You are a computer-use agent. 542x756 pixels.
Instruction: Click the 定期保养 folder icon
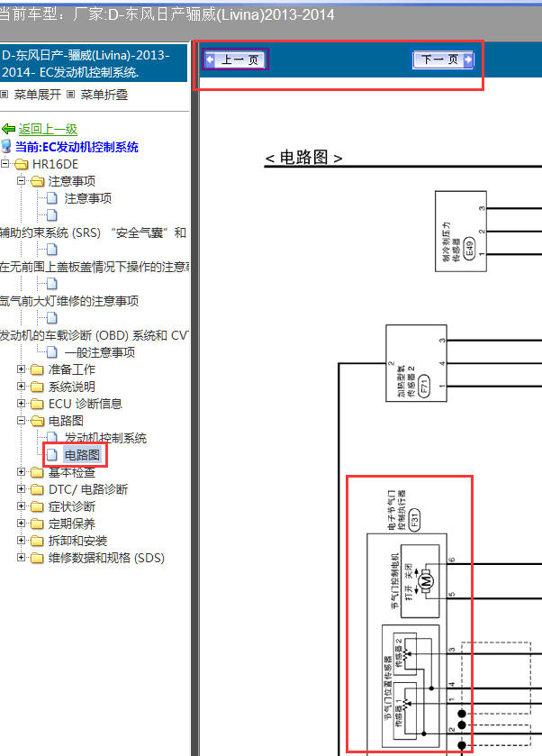[37, 524]
